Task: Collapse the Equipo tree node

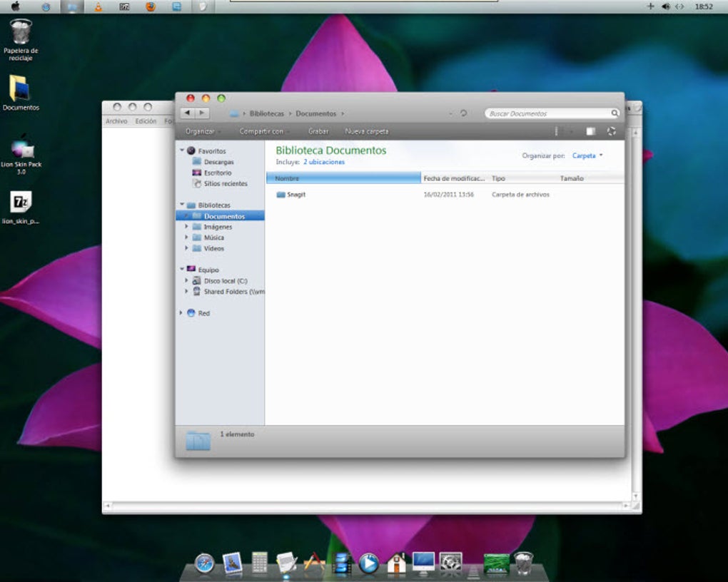Action: [182, 269]
